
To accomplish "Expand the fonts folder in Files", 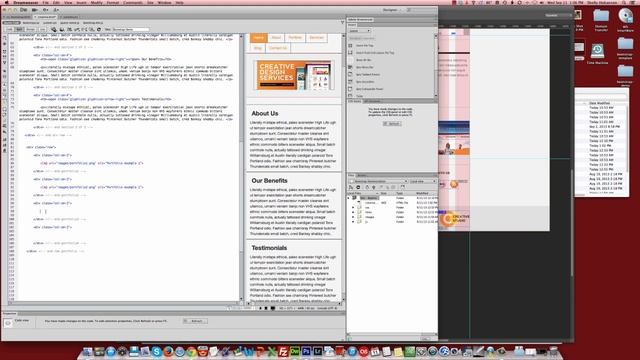I will click(353, 212).
